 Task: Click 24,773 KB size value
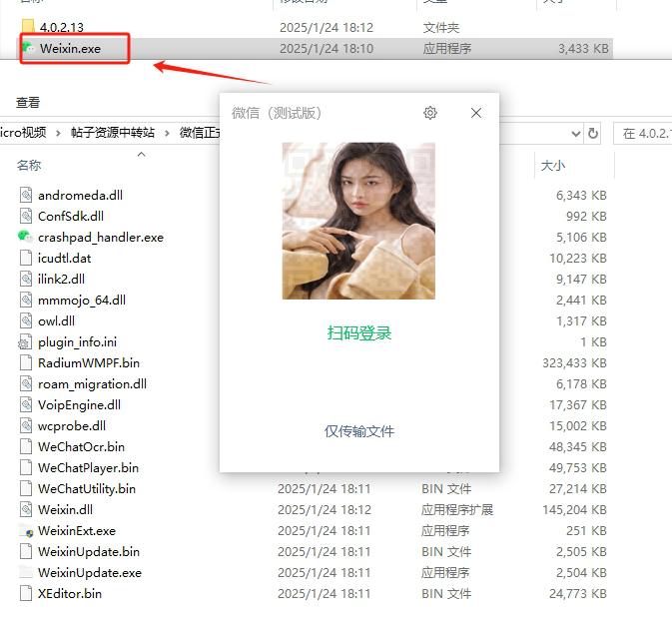click(x=578, y=594)
